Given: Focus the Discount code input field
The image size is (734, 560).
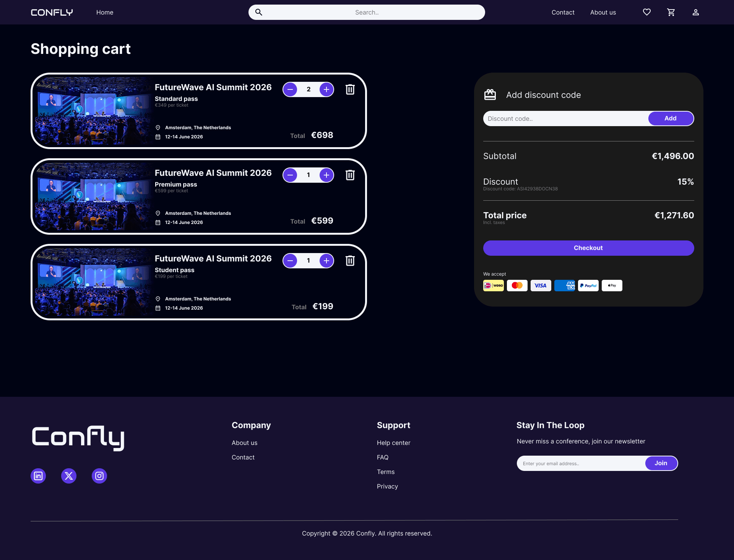Looking at the screenshot, I should pyautogui.click(x=566, y=118).
